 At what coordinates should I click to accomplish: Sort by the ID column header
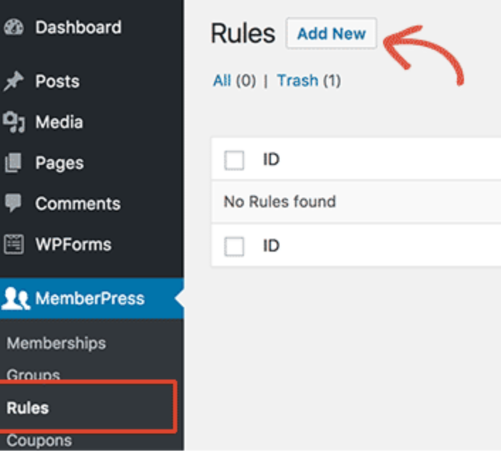[271, 160]
